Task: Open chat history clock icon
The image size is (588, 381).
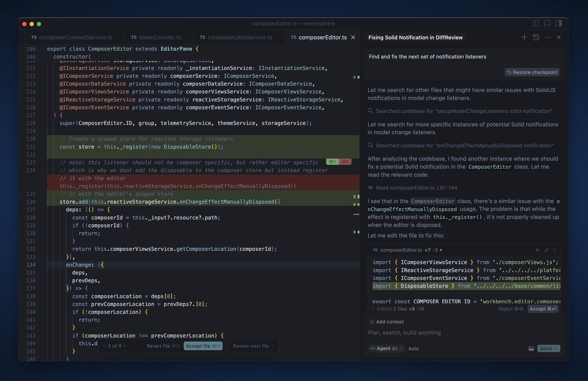Action: point(536,37)
